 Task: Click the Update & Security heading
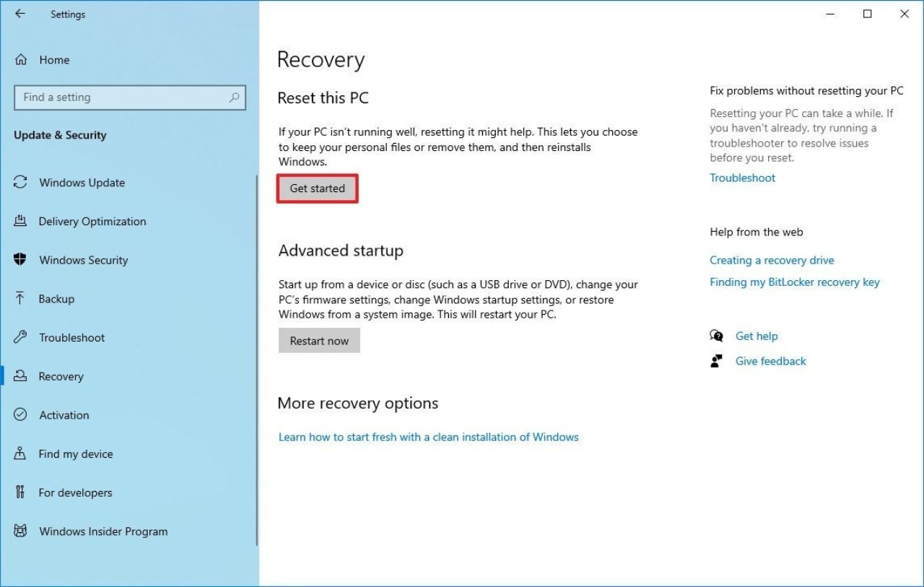click(60, 135)
